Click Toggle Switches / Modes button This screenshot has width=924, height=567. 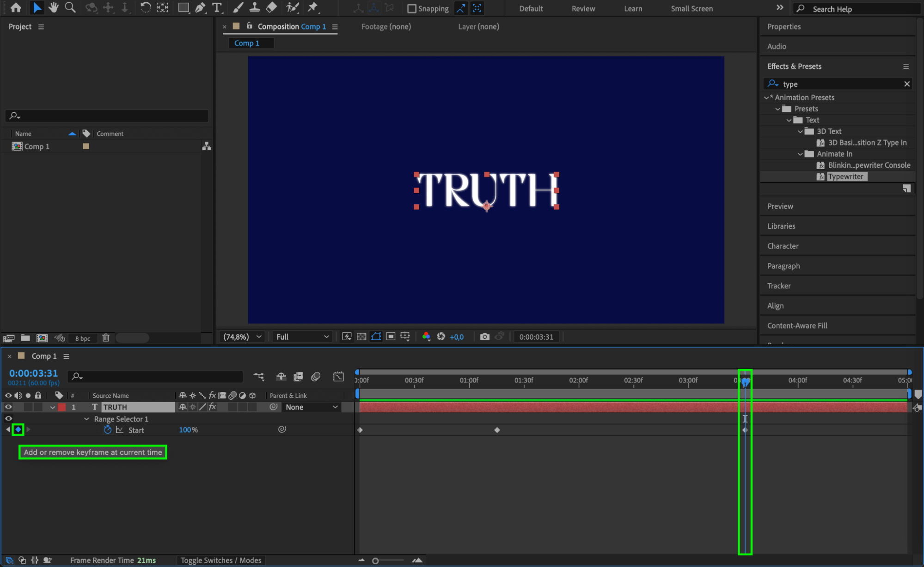220,560
